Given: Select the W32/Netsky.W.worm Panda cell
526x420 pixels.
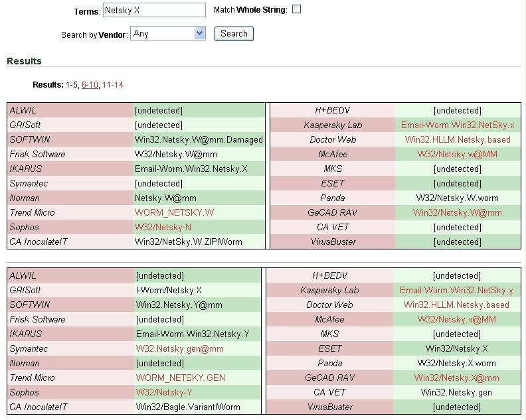Looking at the screenshot, I should coord(458,198).
